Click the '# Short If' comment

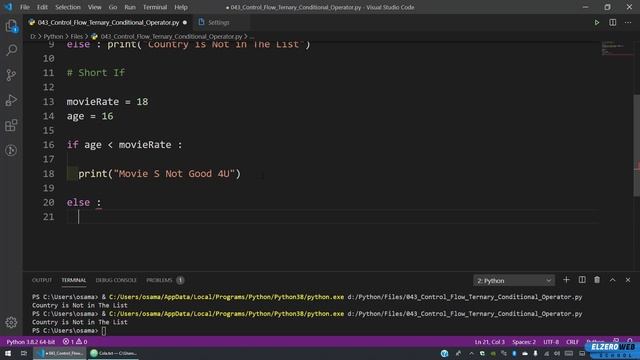[x=96, y=73]
